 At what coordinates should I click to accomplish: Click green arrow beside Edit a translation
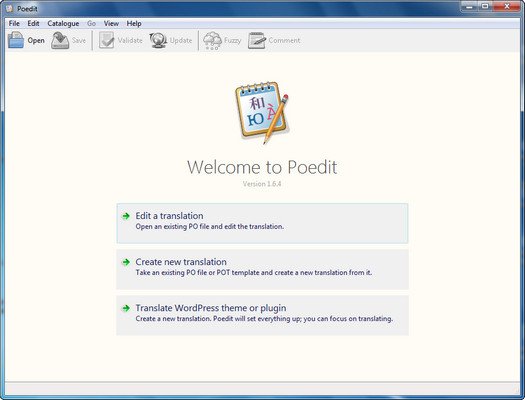pyautogui.click(x=126, y=216)
